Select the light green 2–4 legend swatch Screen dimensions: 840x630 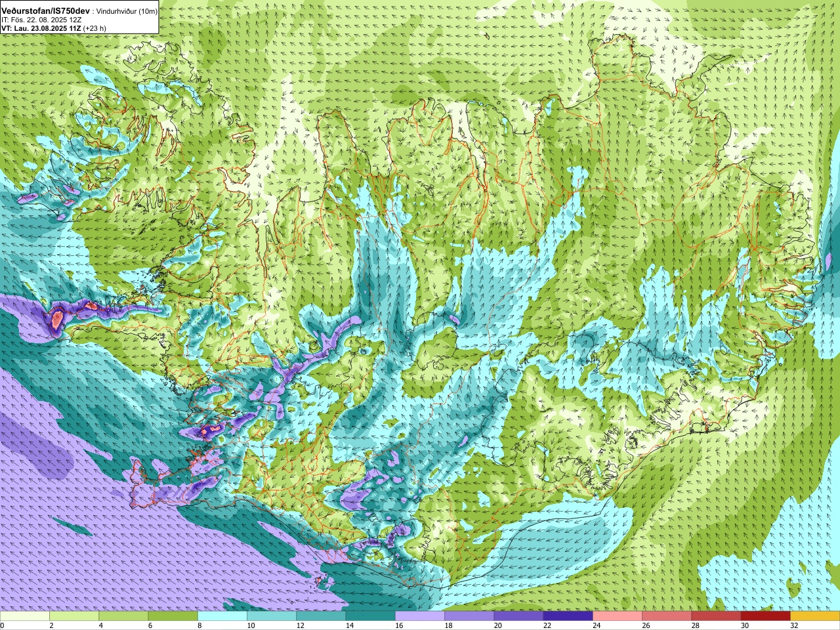(74, 616)
